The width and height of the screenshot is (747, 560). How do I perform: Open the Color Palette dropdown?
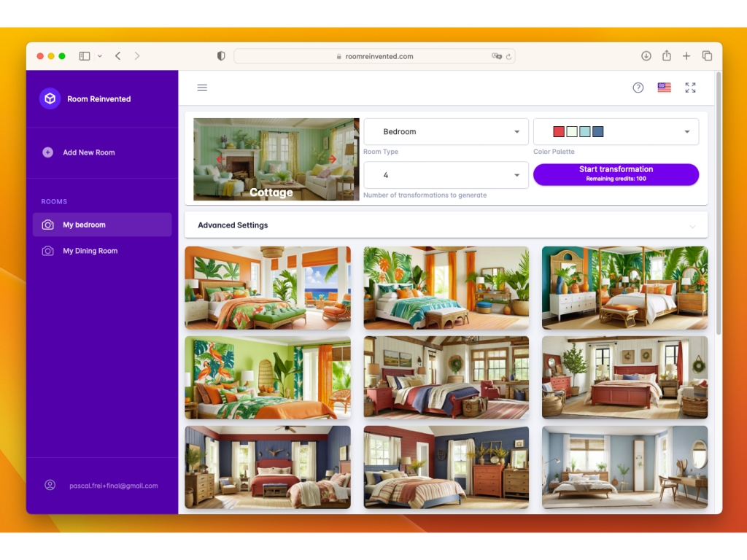tap(616, 131)
